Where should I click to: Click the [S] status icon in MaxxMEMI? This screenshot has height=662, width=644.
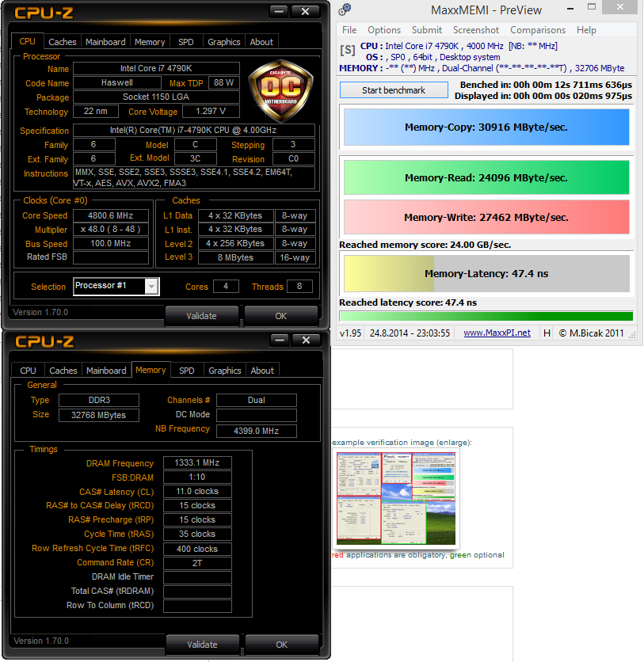pos(348,50)
